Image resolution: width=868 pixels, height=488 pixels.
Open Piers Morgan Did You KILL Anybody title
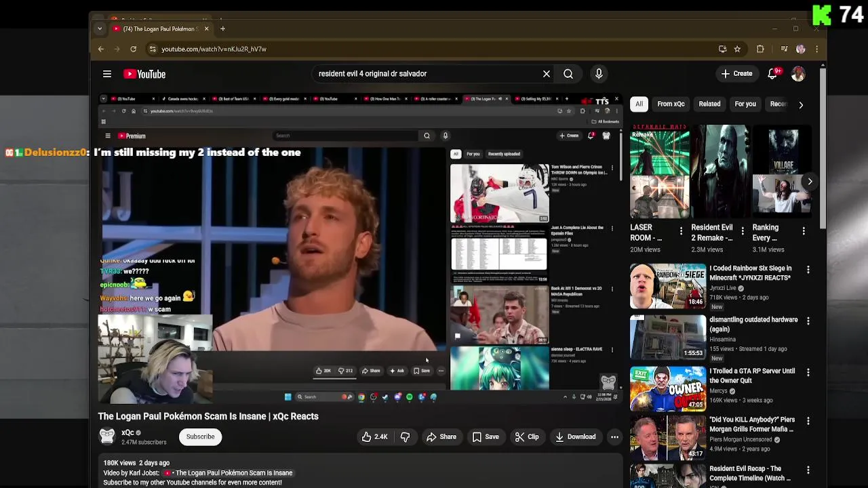pos(752,424)
